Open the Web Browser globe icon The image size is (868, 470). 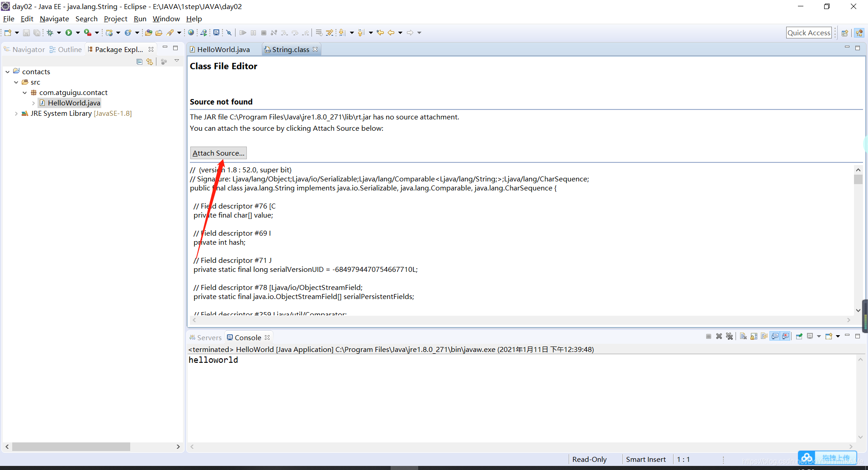(x=191, y=33)
